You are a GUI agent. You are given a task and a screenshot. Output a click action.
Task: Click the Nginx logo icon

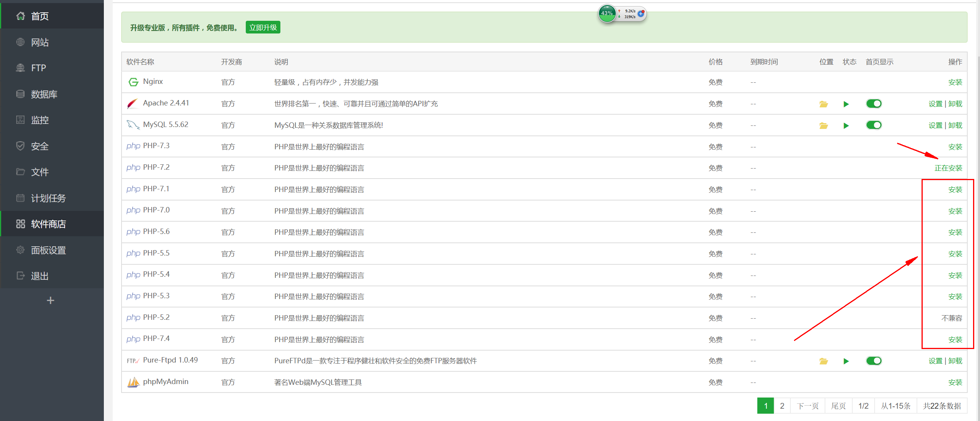[x=133, y=82]
